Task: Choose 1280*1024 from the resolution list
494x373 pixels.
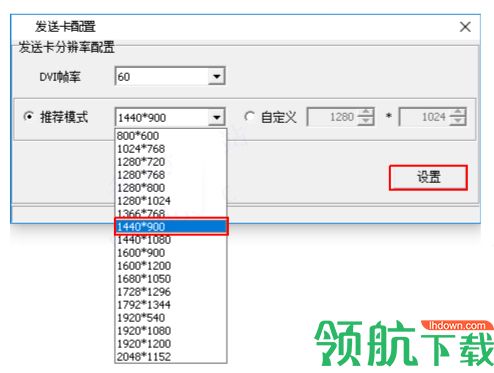Action: 171,201
